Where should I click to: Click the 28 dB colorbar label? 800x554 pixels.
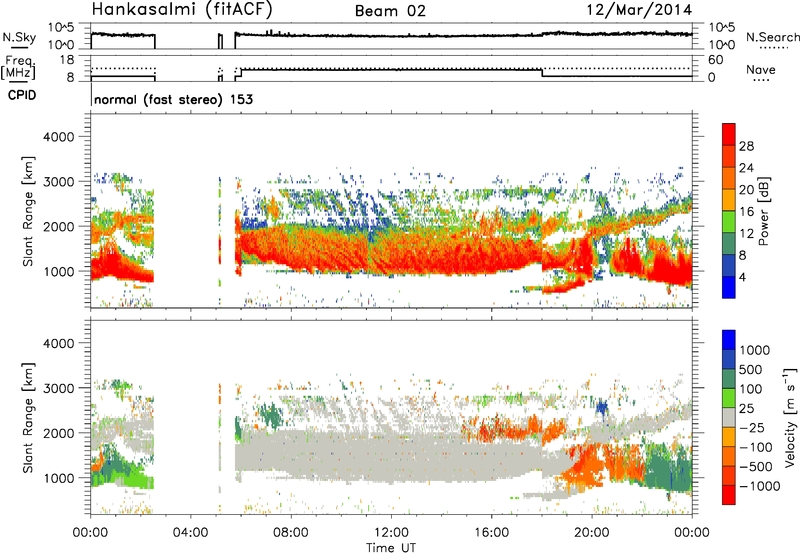(x=746, y=146)
